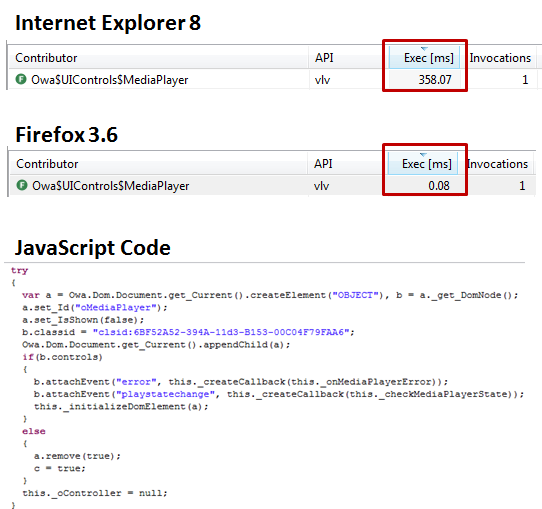This screenshot has height=509, width=542.
Task: Click the green F icon in the Internet Explorer 8 row
Action: coord(21,79)
